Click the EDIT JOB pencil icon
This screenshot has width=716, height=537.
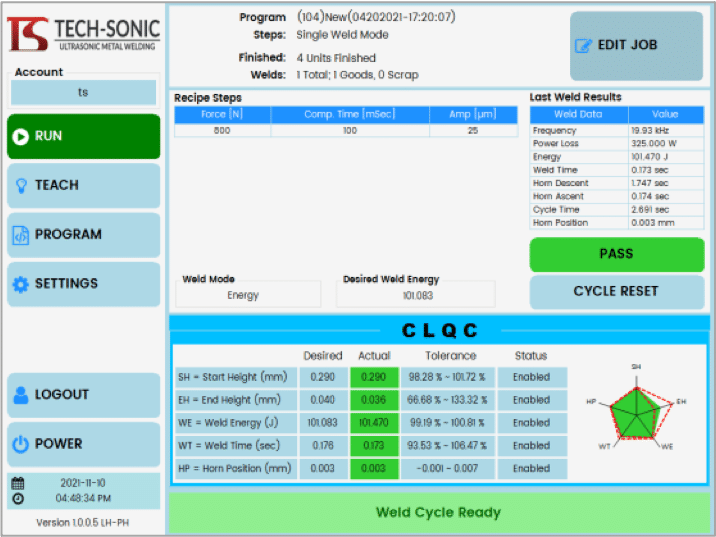pyautogui.click(x=583, y=46)
